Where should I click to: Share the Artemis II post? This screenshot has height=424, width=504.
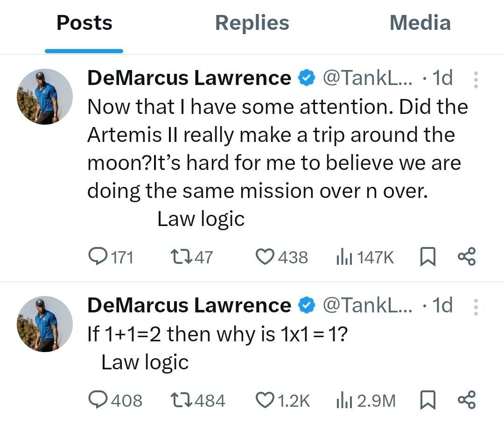point(467,257)
